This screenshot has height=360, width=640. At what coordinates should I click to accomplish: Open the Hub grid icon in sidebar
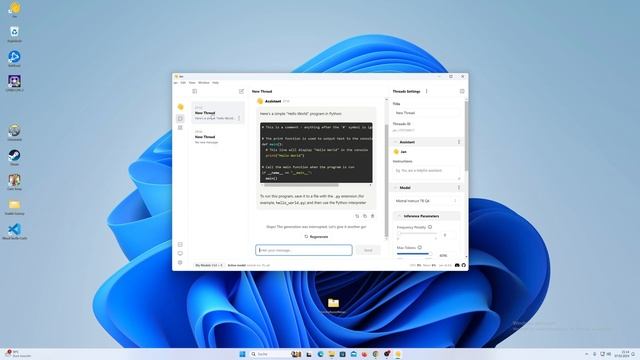[180, 128]
